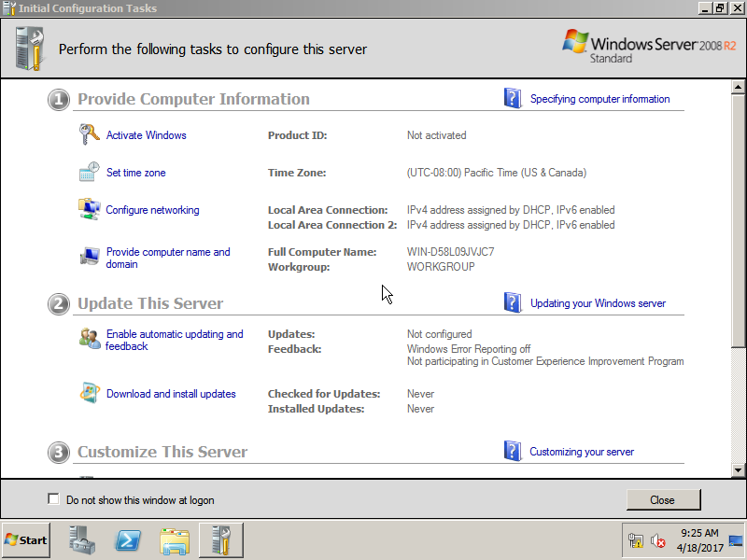Click the window title bar server icon
Screen dimensions: 747x560
pos(9,8)
